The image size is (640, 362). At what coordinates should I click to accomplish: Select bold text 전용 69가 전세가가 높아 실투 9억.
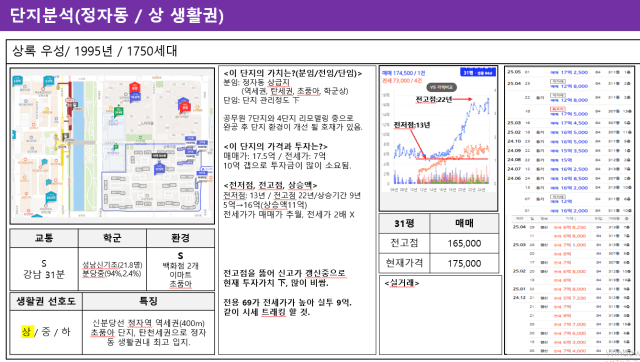click(287, 302)
